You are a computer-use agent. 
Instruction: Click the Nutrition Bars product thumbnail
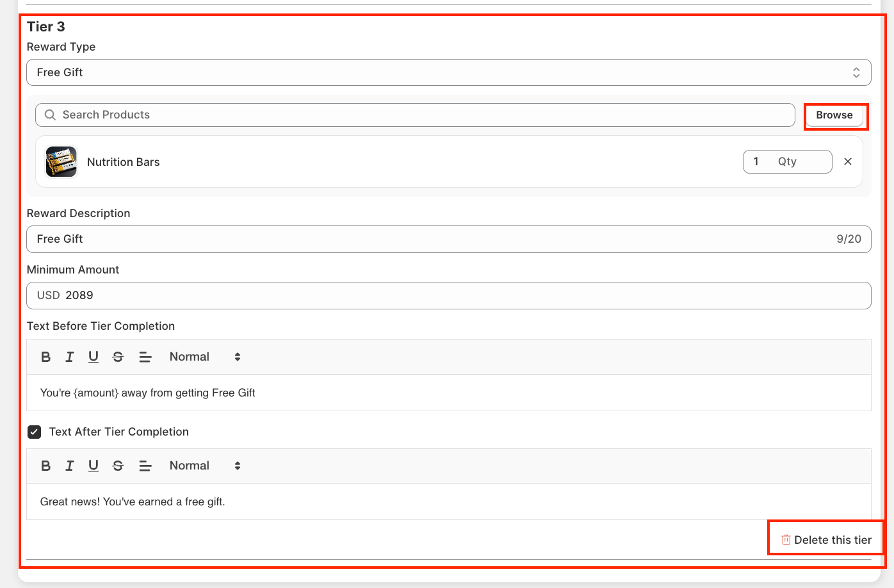[x=61, y=162]
